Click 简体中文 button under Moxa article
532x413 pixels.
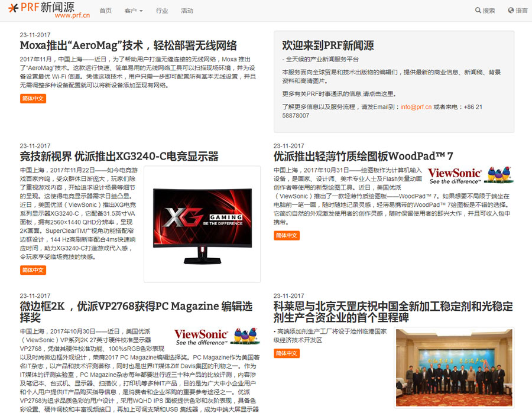pyautogui.click(x=33, y=99)
